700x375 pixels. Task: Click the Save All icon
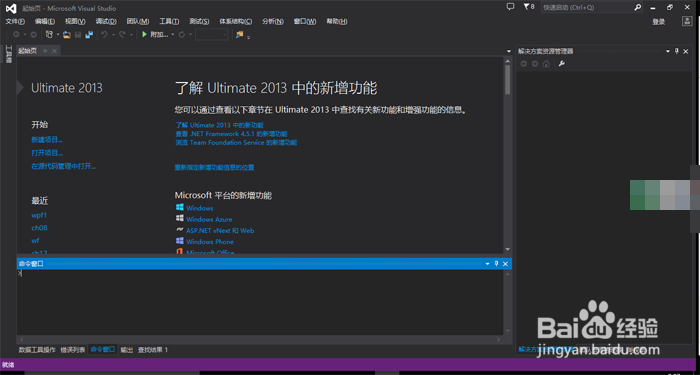[x=89, y=34]
